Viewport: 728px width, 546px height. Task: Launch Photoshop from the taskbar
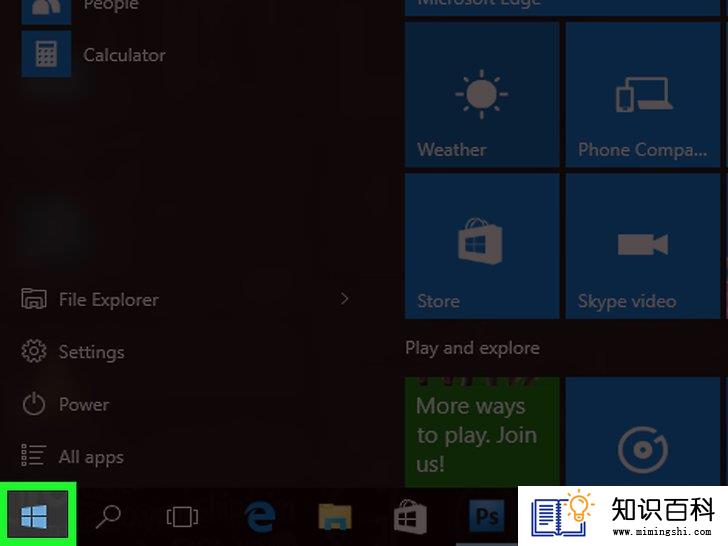point(487,516)
